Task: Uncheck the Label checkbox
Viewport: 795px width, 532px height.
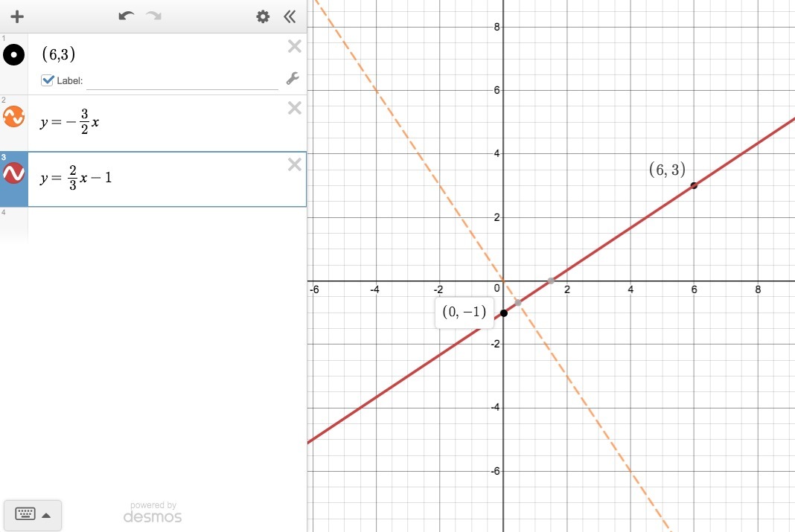Action: click(x=47, y=80)
